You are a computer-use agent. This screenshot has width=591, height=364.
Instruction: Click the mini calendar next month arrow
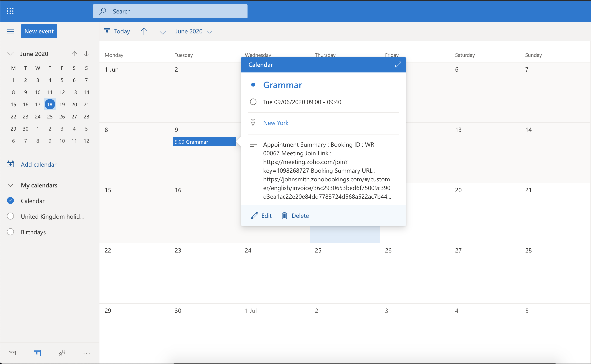tap(86, 54)
